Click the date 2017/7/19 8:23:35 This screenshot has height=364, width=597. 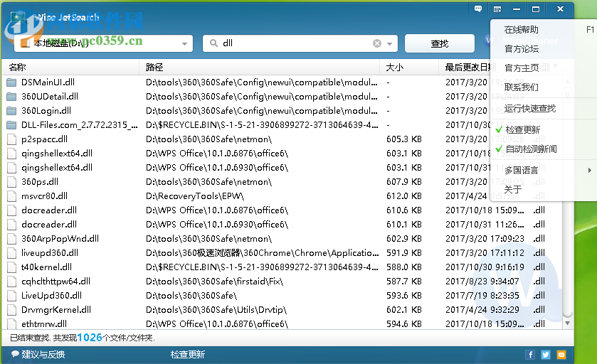(482, 296)
